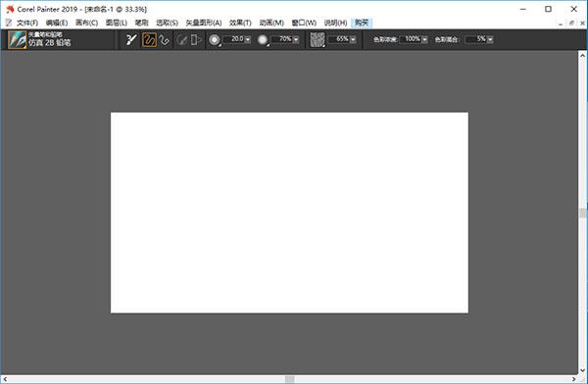
Task: Click the brush size circle icon
Action: coord(215,40)
